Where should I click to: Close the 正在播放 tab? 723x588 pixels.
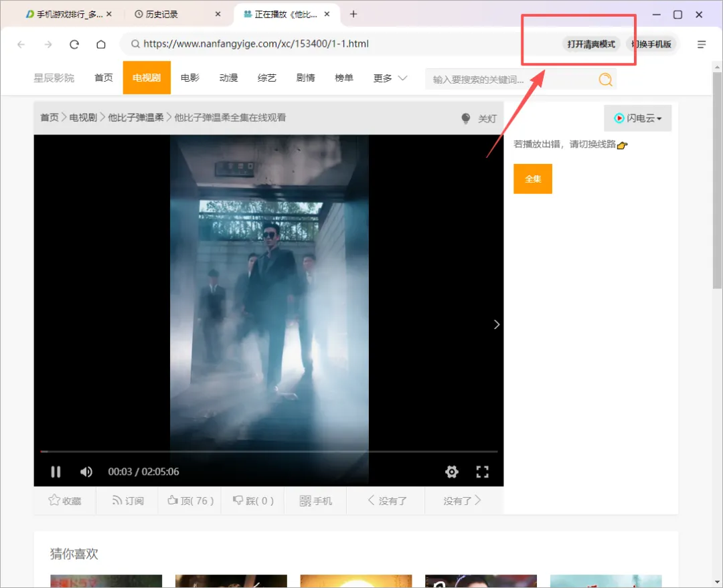pyautogui.click(x=327, y=14)
